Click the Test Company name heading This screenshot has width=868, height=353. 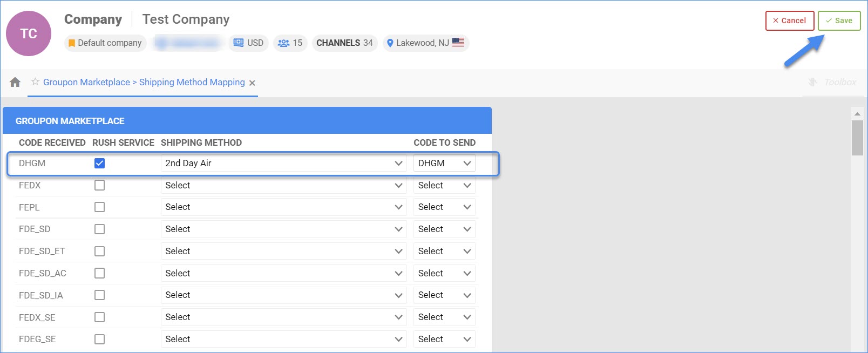coord(186,19)
